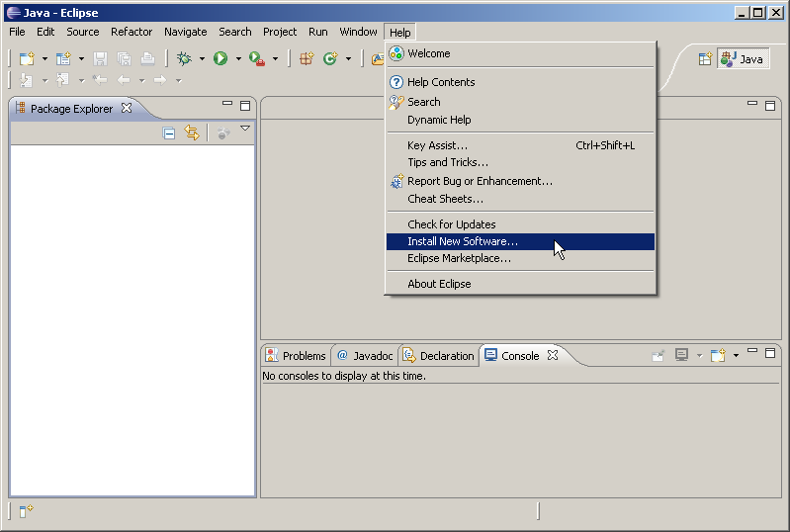790x532 pixels.
Task: Minimize the Console view panel
Action: click(752, 350)
